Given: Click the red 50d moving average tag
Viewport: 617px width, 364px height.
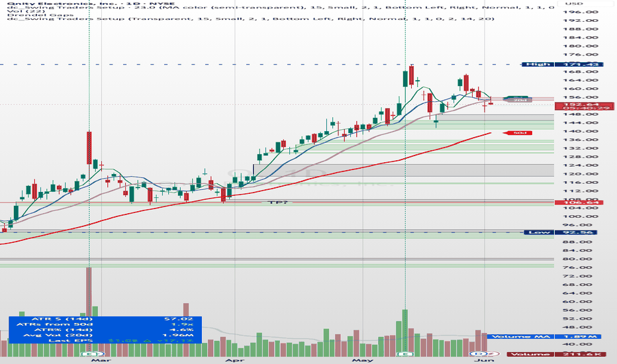Looking at the screenshot, I should 518,133.
